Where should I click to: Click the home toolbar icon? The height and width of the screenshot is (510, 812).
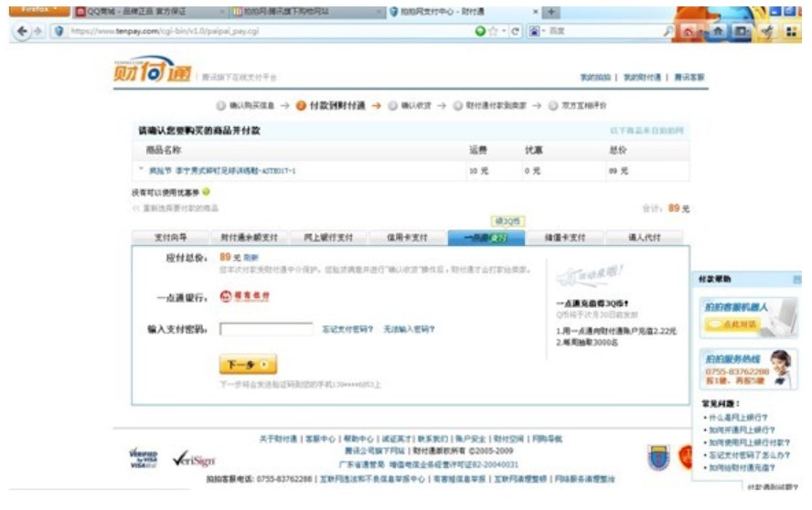click(x=718, y=31)
